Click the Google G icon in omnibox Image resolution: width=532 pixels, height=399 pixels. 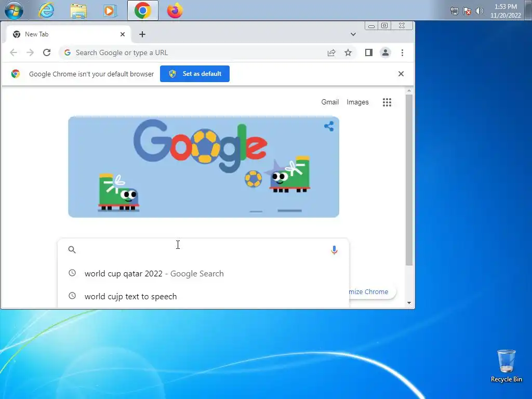pyautogui.click(x=68, y=52)
